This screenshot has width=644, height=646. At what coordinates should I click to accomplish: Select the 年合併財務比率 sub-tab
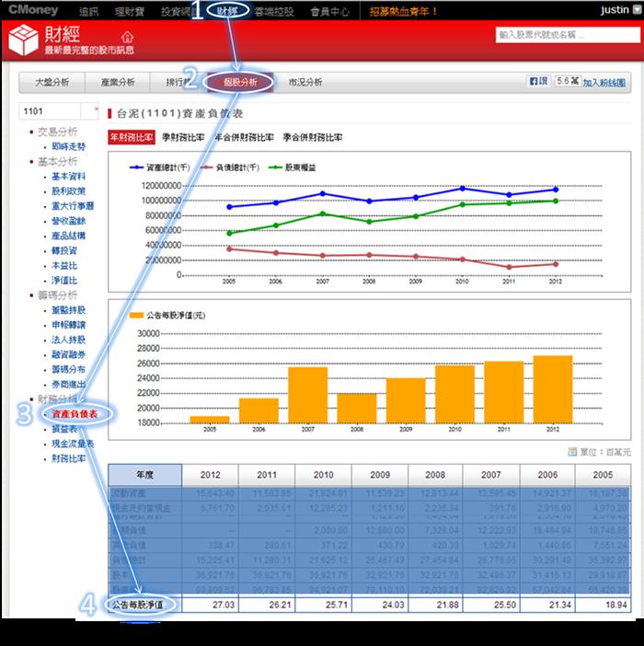pos(245,137)
